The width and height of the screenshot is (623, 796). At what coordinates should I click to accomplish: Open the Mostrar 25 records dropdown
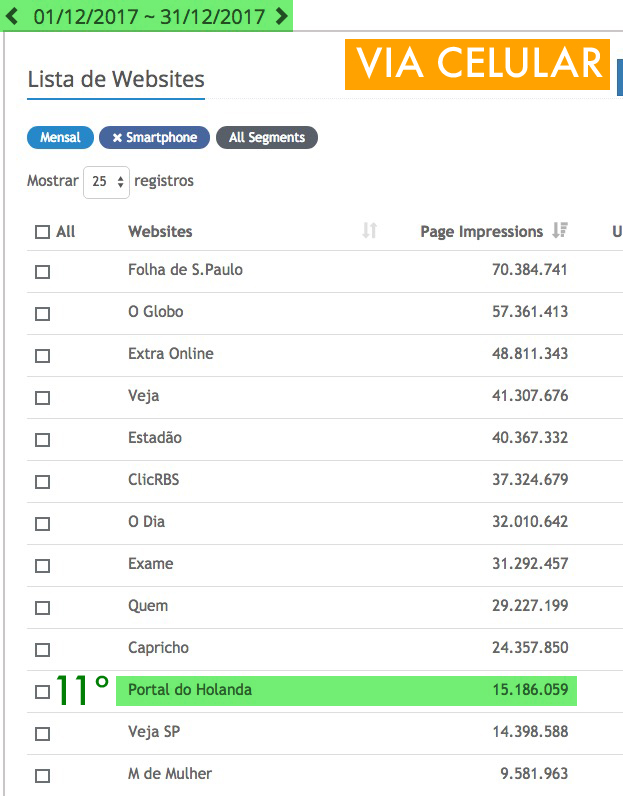(x=107, y=182)
